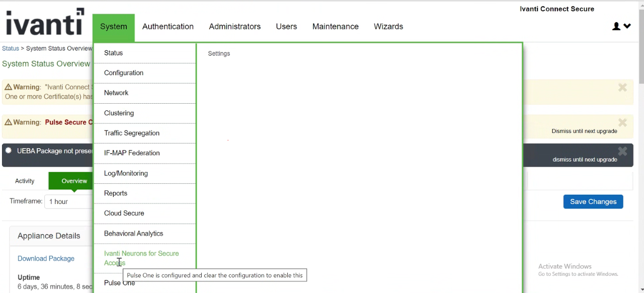644x293 pixels.
Task: Click the user profile icon
Action: (x=616, y=26)
